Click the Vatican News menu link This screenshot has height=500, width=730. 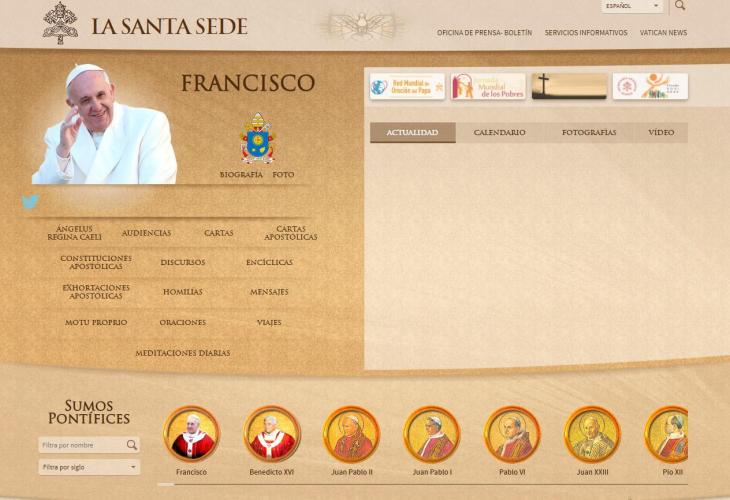[663, 33]
